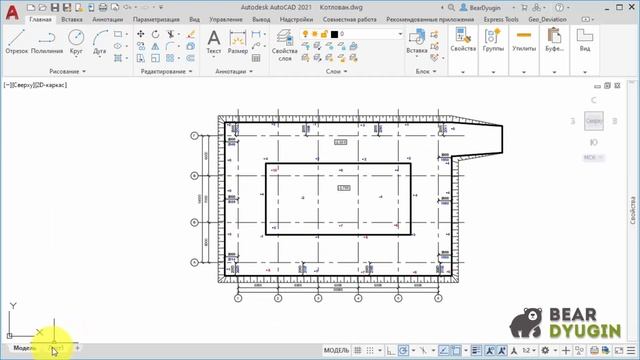
Task: Open Свойства слоя layer properties manager
Action: (x=284, y=45)
